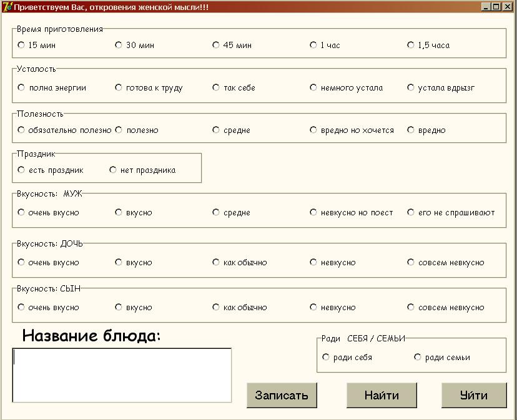Click the Записать button
517x420 pixels.
[282, 395]
